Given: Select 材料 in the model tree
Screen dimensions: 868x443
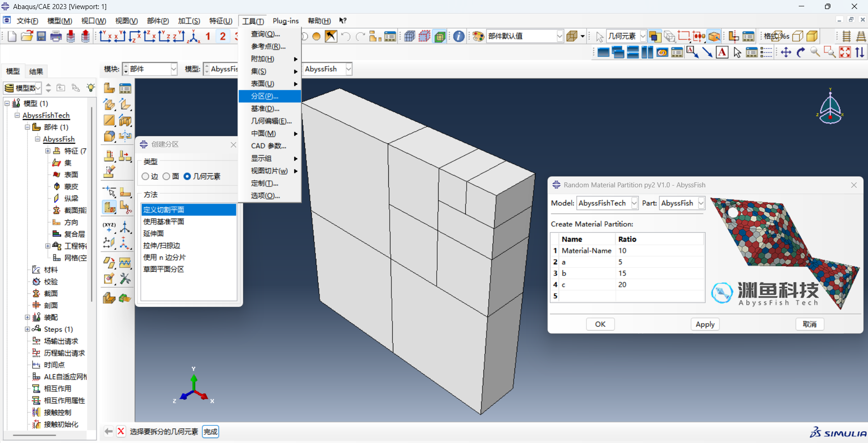Looking at the screenshot, I should pos(51,270).
